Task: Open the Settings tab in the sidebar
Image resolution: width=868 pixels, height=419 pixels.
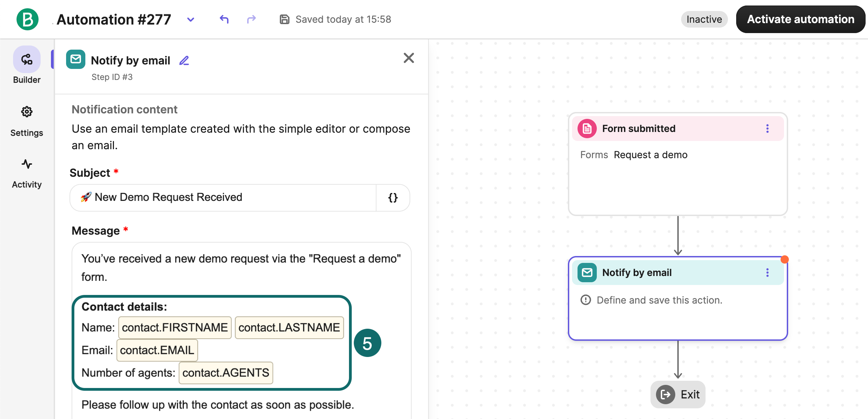Action: [x=27, y=121]
